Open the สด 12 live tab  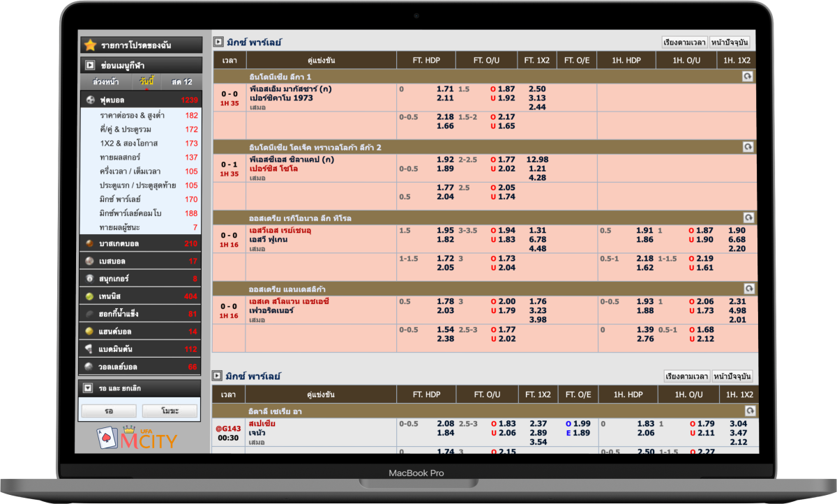tap(181, 82)
